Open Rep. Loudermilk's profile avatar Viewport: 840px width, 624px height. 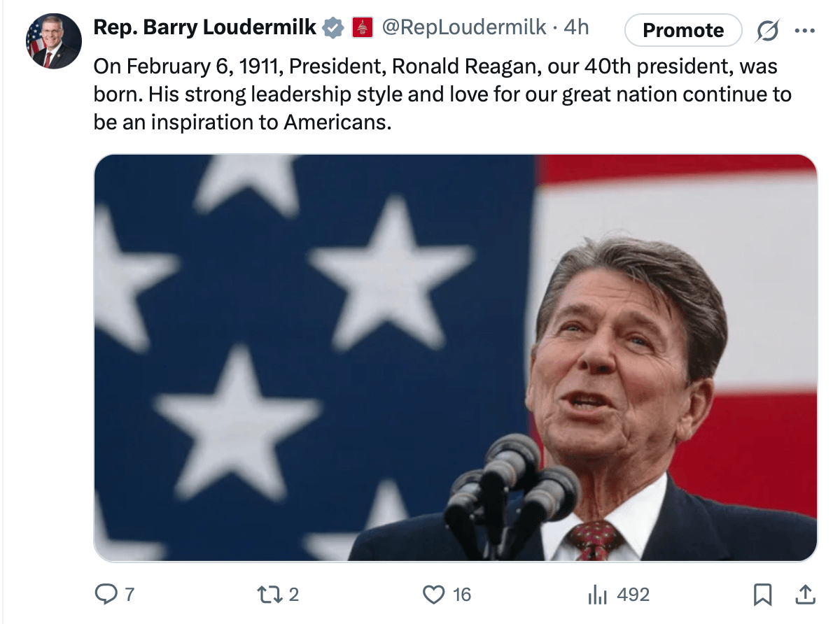point(53,41)
